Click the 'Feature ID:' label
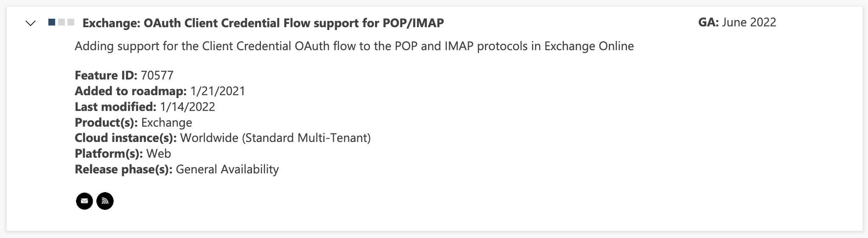The image size is (868, 238). [x=106, y=75]
